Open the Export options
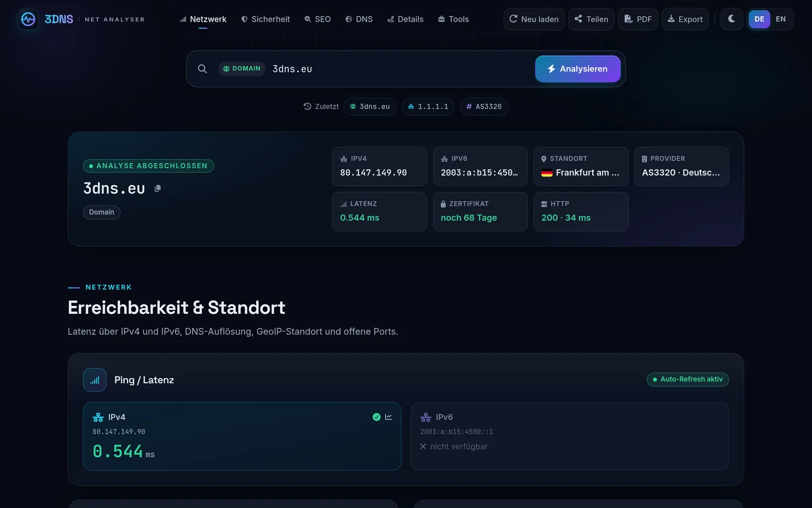Screen dimensions: 812x508 (x=685, y=19)
